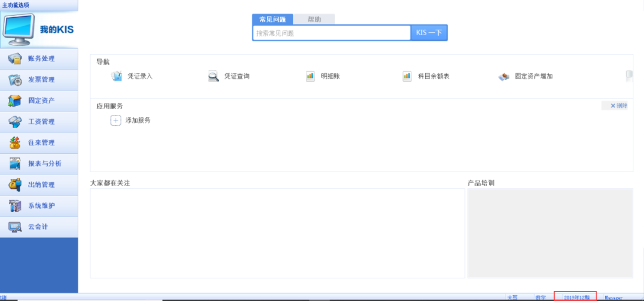Click the 云会计 sidebar icon
This screenshot has width=644, height=301.
click(15, 226)
